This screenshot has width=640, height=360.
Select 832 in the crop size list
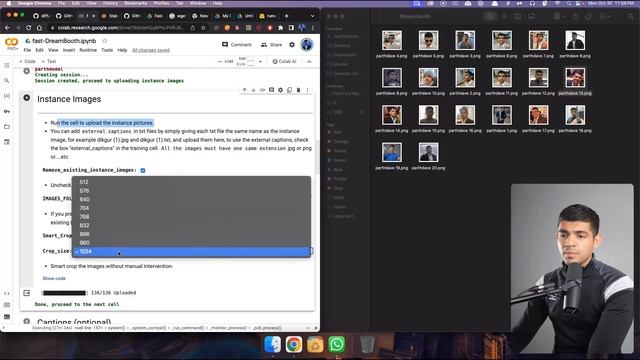tap(191, 225)
